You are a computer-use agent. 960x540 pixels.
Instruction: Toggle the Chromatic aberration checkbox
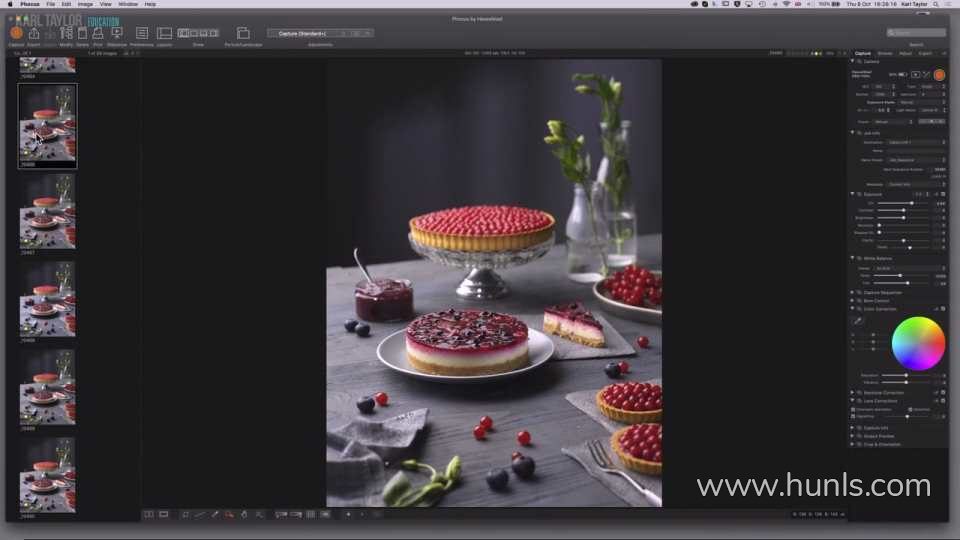click(x=853, y=409)
